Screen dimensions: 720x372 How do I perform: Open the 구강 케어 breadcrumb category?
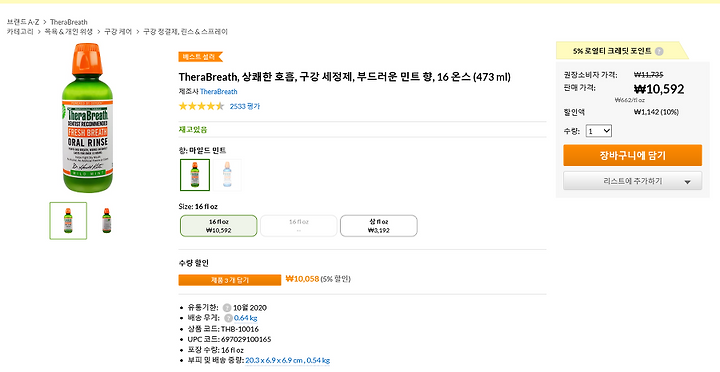pyautogui.click(x=118, y=32)
